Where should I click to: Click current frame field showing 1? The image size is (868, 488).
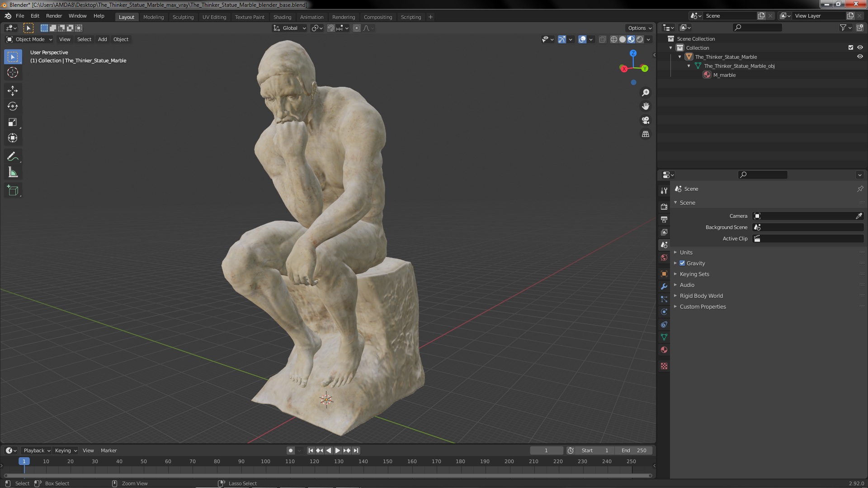[x=546, y=450]
